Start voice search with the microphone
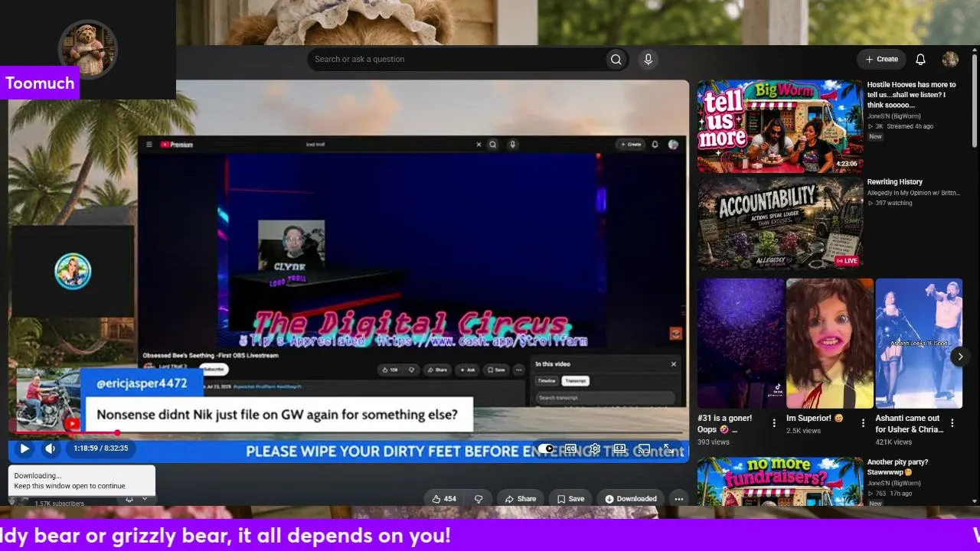980x551 pixels. 648,60
